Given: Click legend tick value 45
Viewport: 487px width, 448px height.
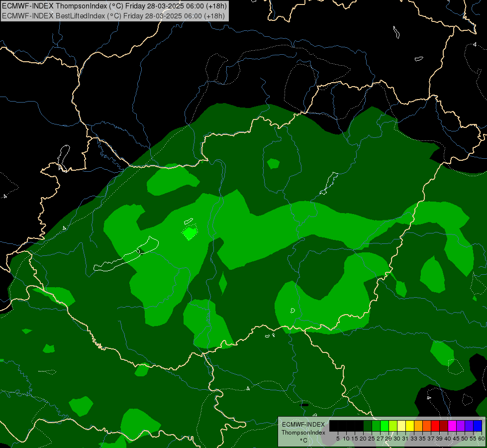Looking at the screenshot, I should [456, 439].
